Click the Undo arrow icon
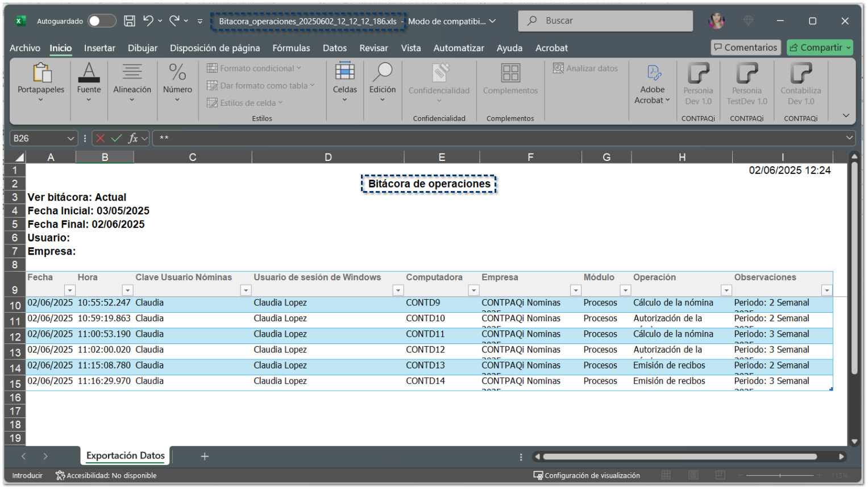 click(x=148, y=21)
